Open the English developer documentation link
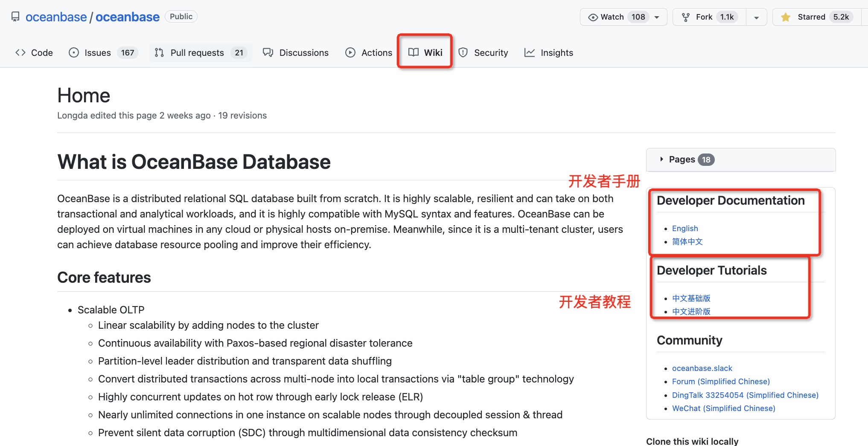This screenshot has width=868, height=446. pyautogui.click(x=685, y=229)
